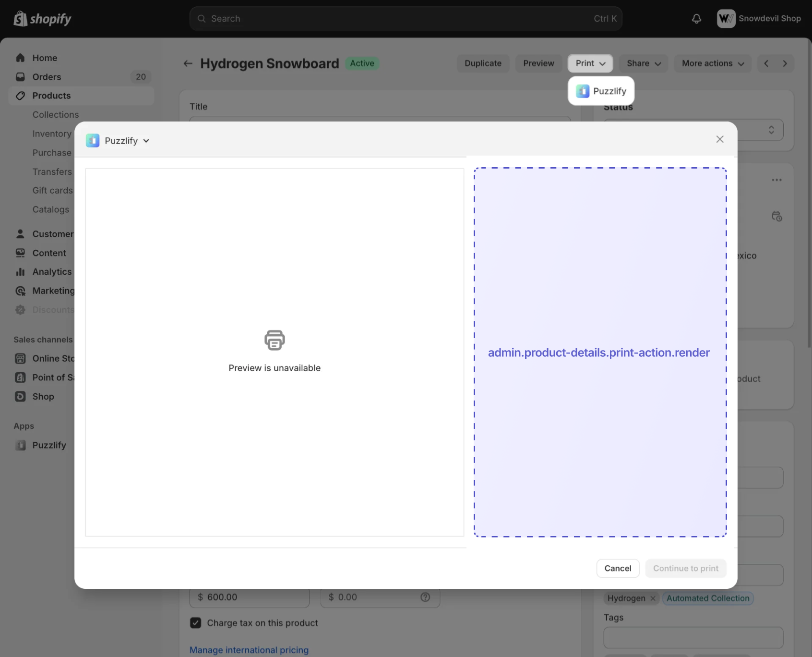The width and height of the screenshot is (812, 657).
Task: Remove the Hydrogen collection tag
Action: point(653,598)
